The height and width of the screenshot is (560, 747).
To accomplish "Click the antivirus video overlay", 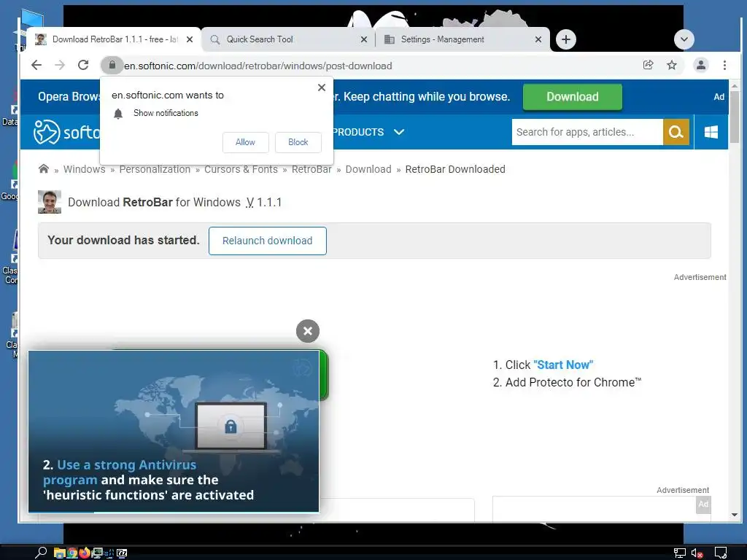I will point(174,432).
